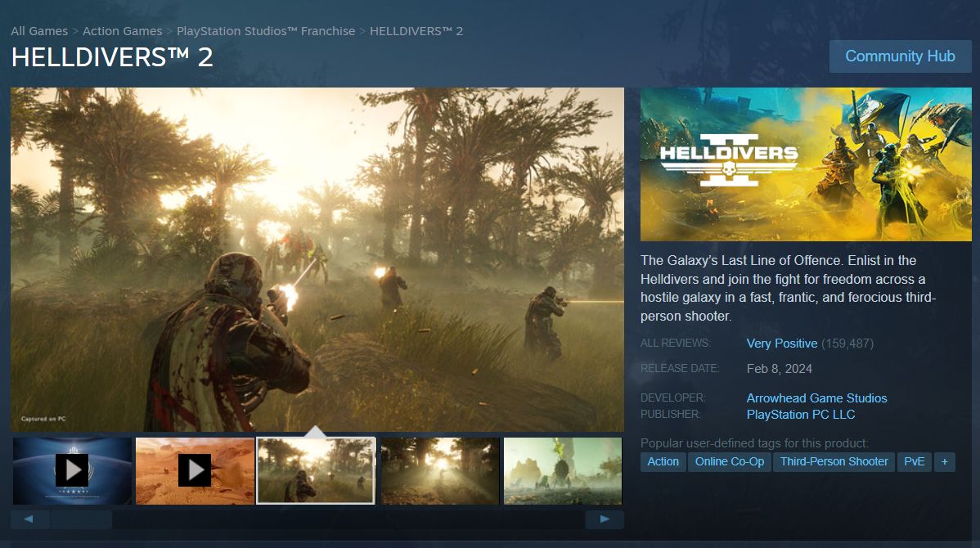
Task: Click the left carousel arrow
Action: click(x=30, y=519)
